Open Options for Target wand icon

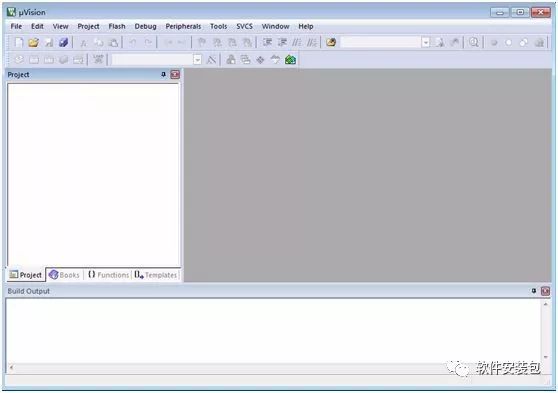(211, 60)
